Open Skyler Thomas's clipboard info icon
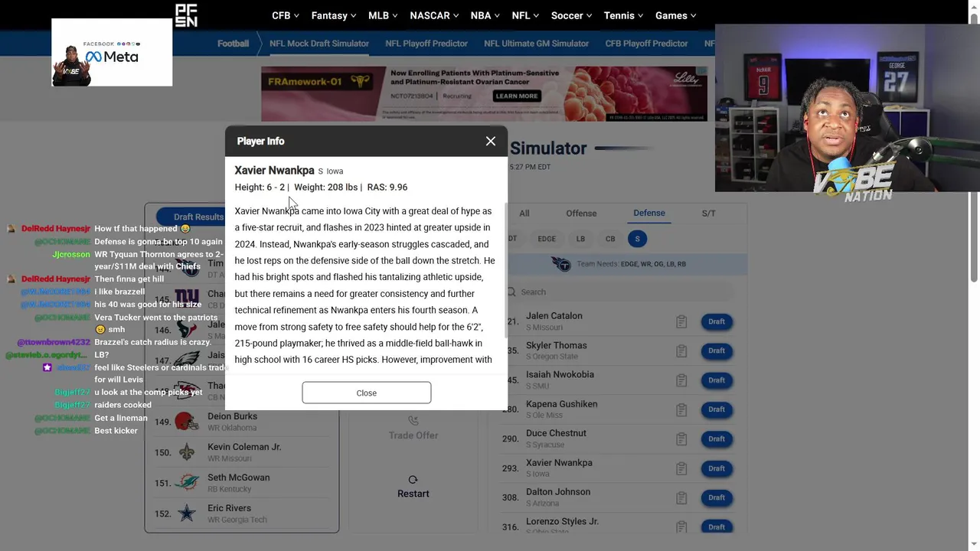 click(681, 351)
